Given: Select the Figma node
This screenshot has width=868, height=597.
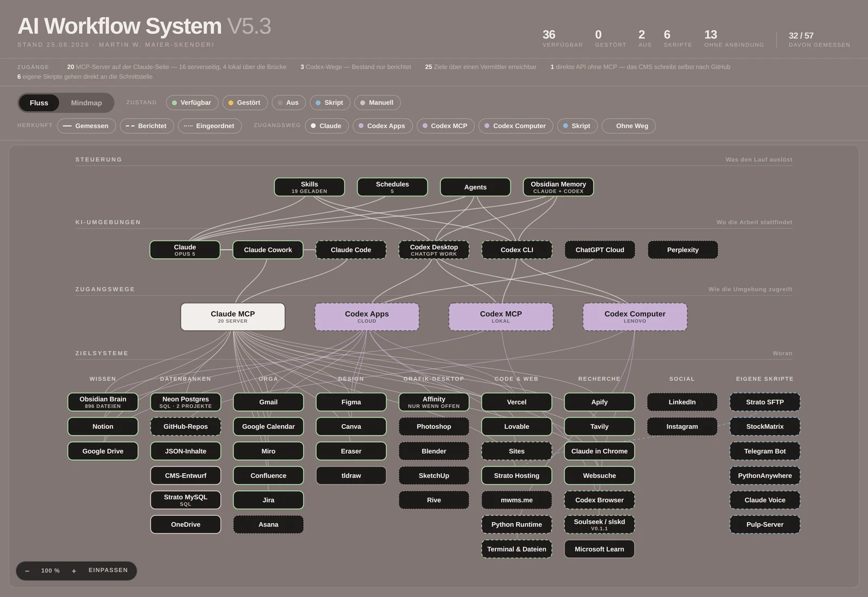Looking at the screenshot, I should 351,402.
